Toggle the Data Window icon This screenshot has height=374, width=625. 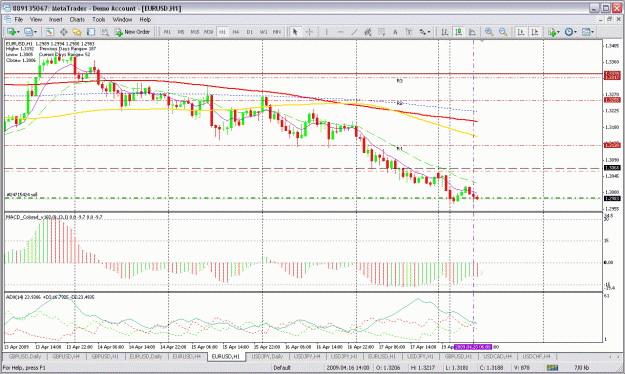pos(63,32)
